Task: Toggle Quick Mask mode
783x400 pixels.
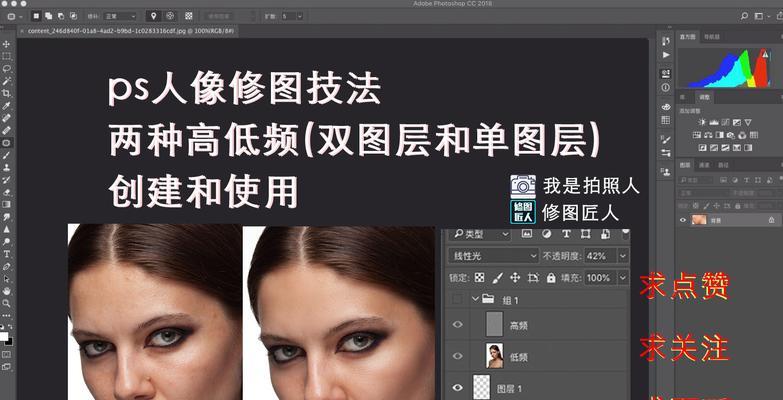Action: pos(6,355)
